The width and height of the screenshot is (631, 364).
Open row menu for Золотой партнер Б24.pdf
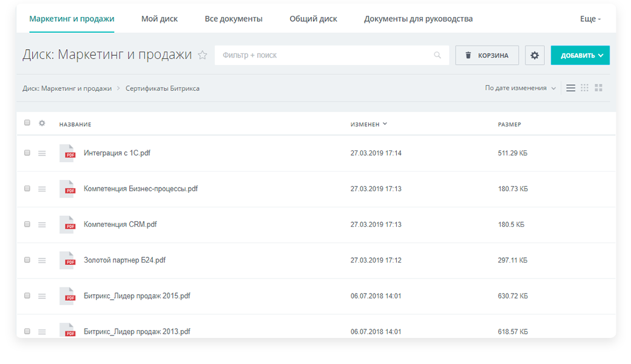tap(42, 261)
